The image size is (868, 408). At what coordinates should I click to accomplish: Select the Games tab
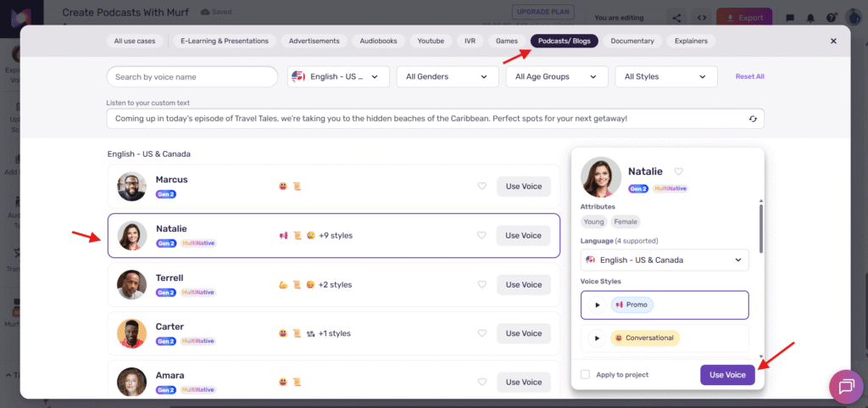[507, 41]
